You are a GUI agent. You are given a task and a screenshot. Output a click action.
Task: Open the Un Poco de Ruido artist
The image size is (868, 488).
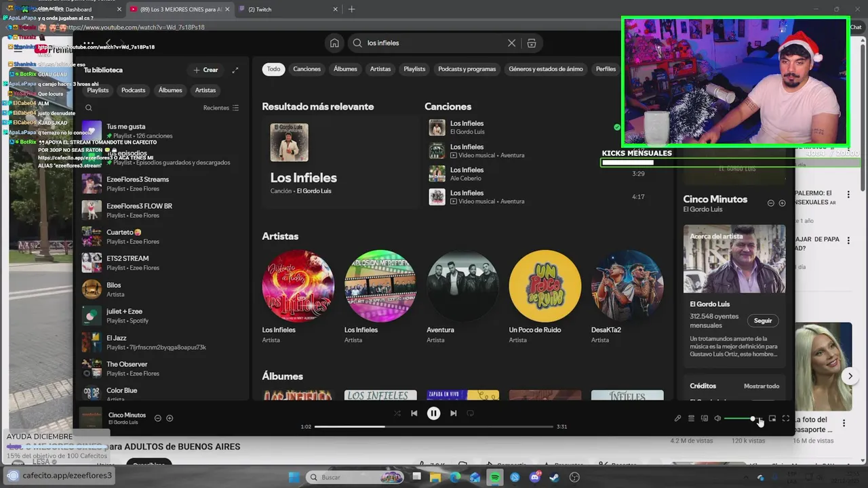click(545, 286)
